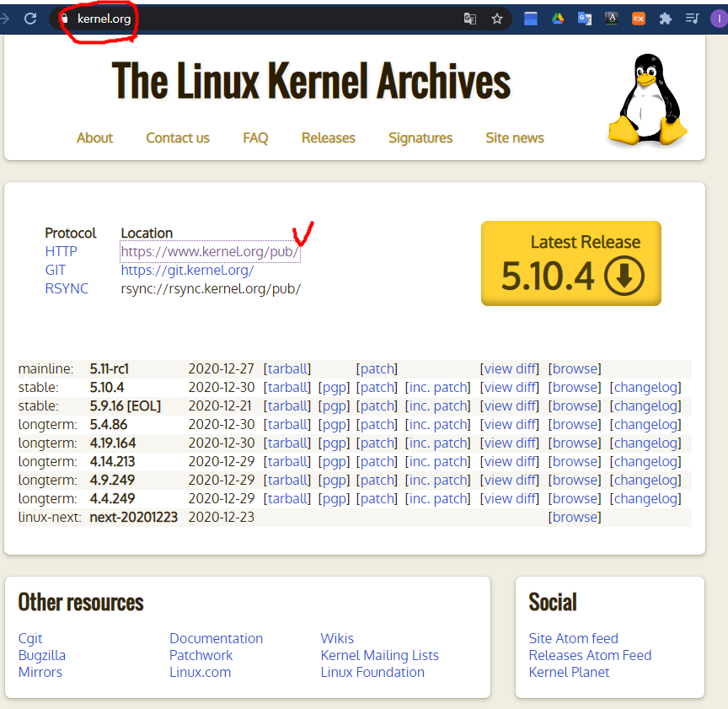Bookmark this page with the star icon
The height and width of the screenshot is (709, 728).
point(497,19)
